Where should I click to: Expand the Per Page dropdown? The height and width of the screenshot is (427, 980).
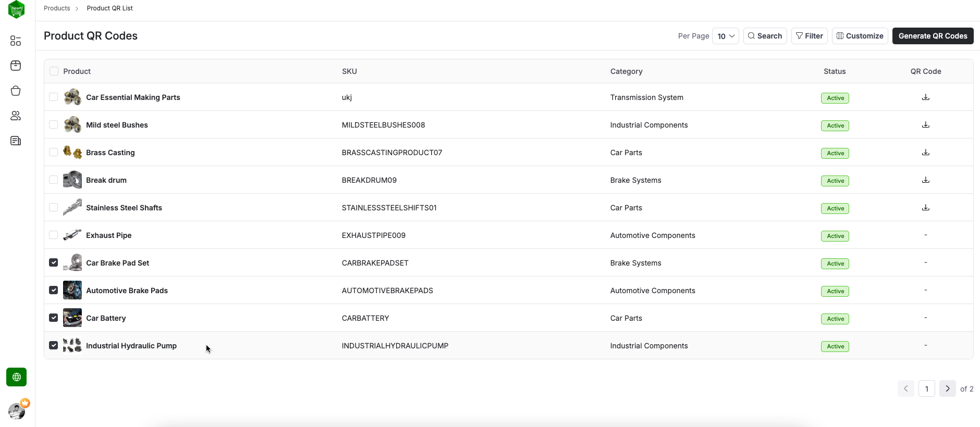725,36
